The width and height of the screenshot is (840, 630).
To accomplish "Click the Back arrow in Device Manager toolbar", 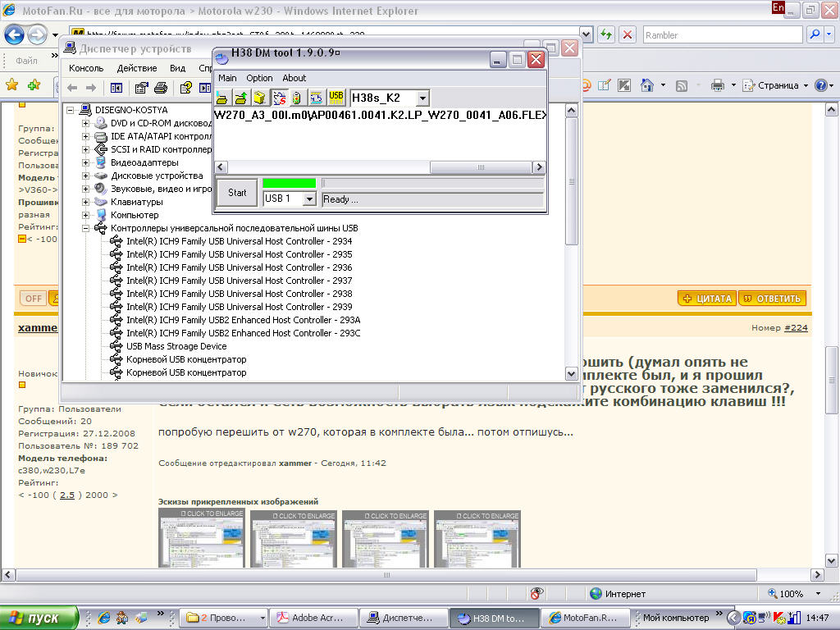I will click(x=72, y=88).
